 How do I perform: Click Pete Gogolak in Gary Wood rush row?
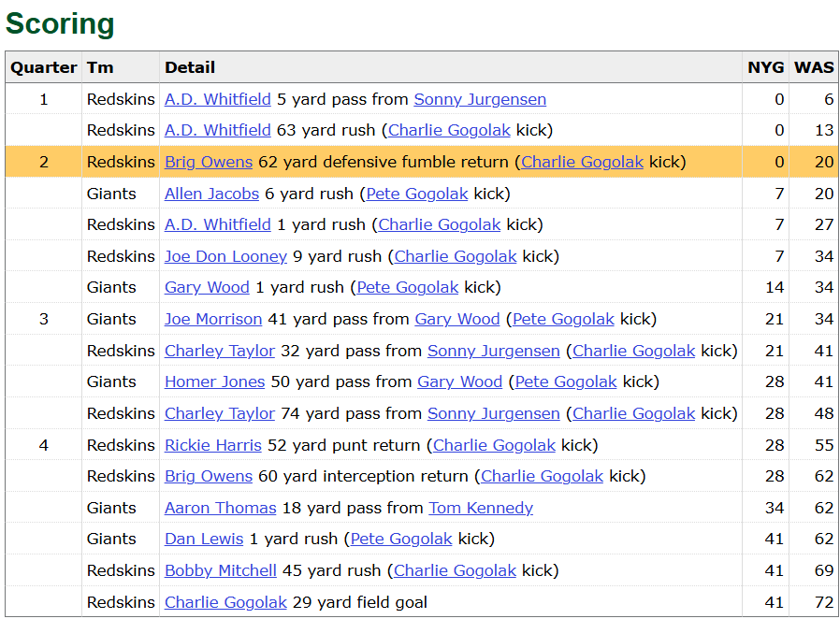coord(407,287)
